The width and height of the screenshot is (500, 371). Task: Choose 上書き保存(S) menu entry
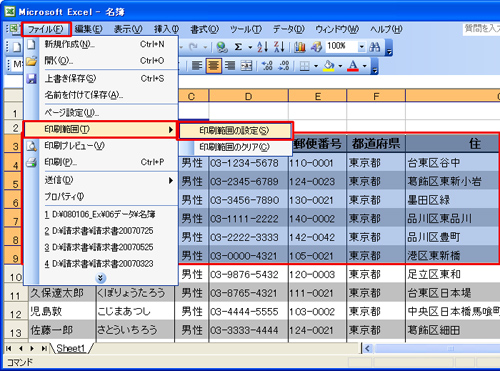[101, 79]
